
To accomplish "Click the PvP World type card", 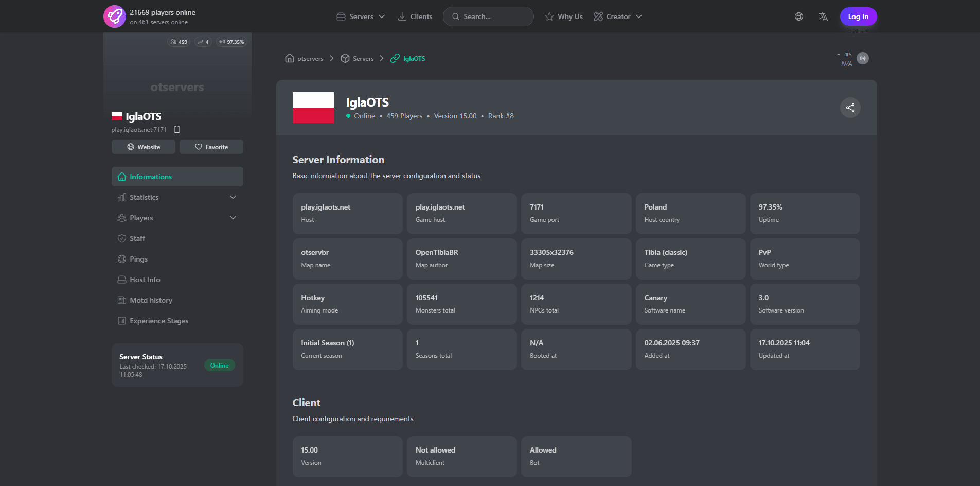I will [805, 259].
